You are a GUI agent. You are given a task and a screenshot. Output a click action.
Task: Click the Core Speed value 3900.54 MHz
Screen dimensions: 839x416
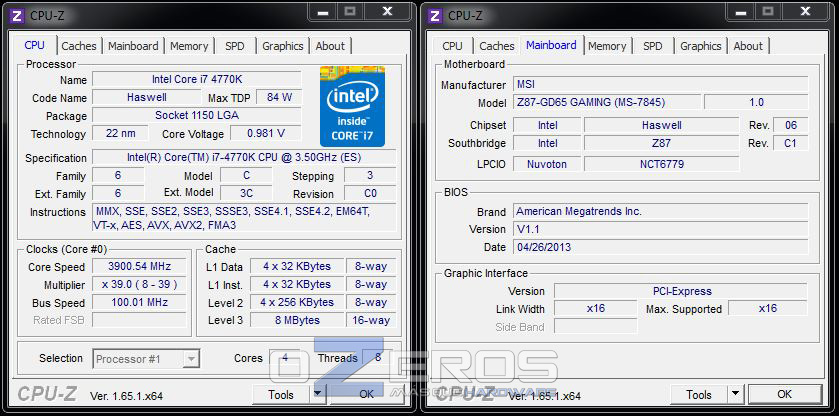[139, 266]
